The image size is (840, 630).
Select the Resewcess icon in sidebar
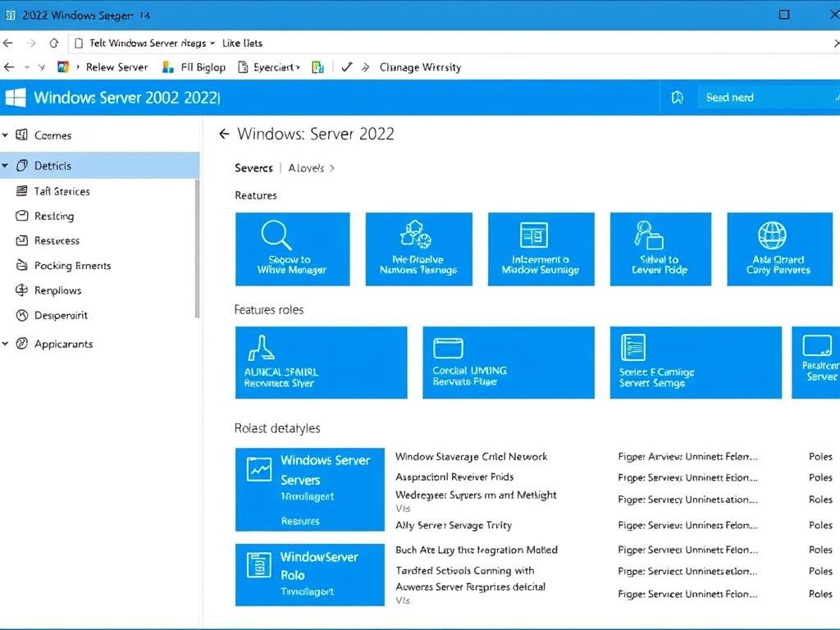tap(21, 240)
